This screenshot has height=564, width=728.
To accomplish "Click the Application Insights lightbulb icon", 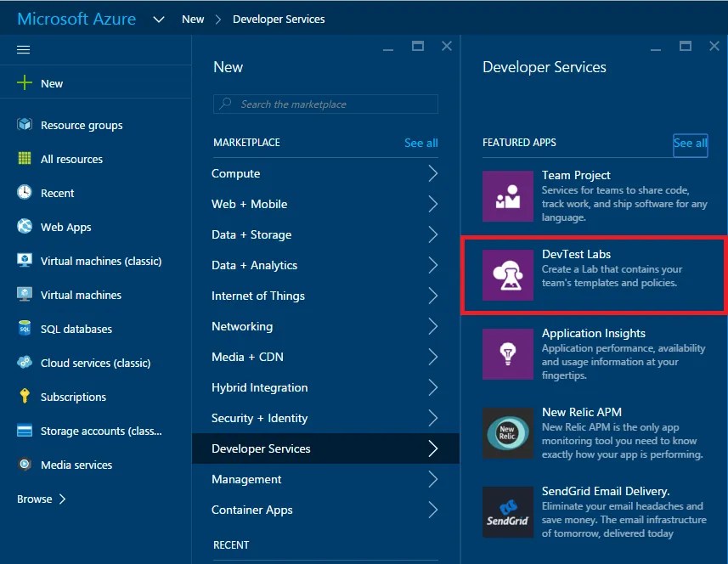I will tap(508, 354).
